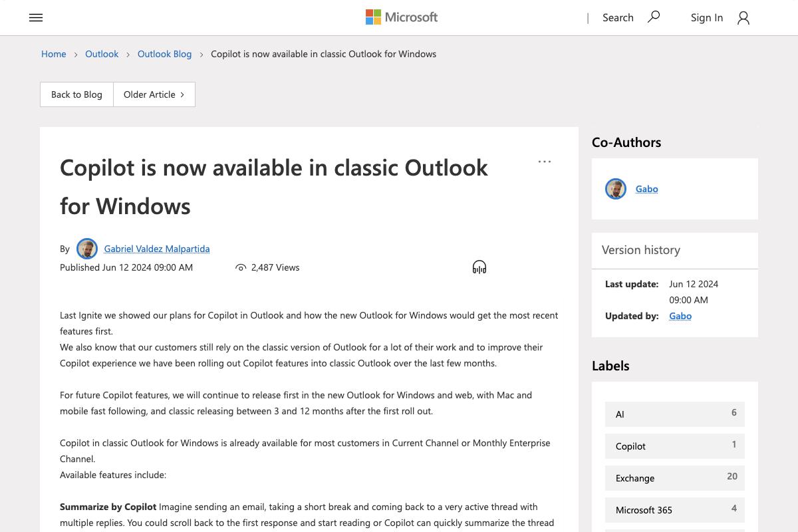Click Gabo link next to Updated by

680,316
